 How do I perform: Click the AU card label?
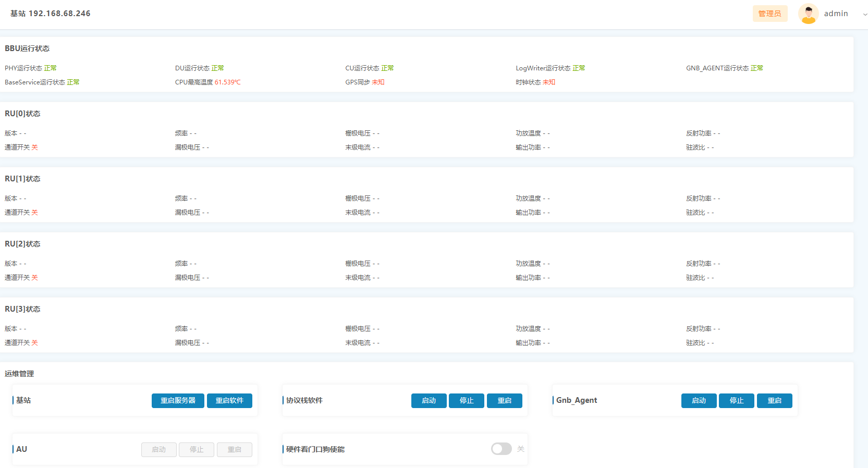click(21, 449)
